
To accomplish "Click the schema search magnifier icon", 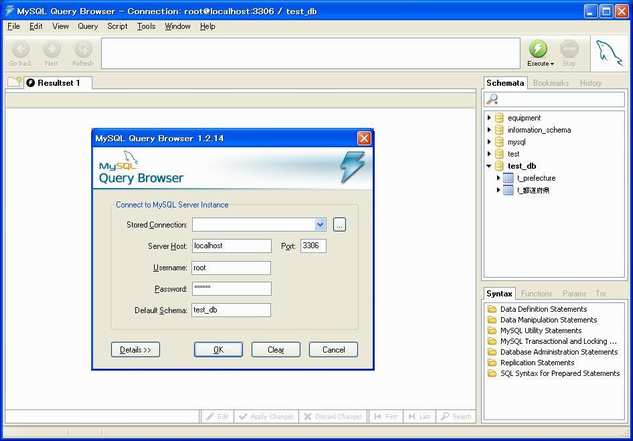I will tap(492, 99).
